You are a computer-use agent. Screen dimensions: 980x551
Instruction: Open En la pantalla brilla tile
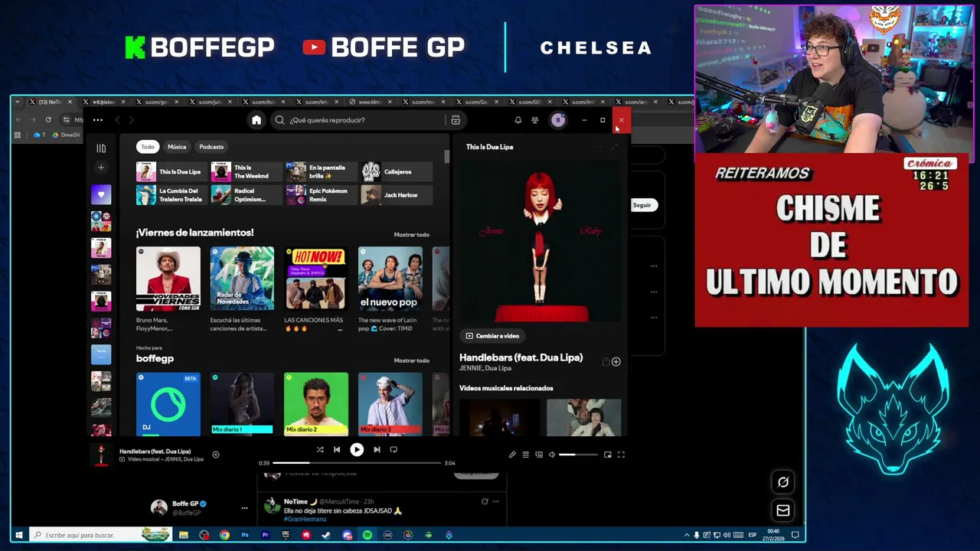320,172
